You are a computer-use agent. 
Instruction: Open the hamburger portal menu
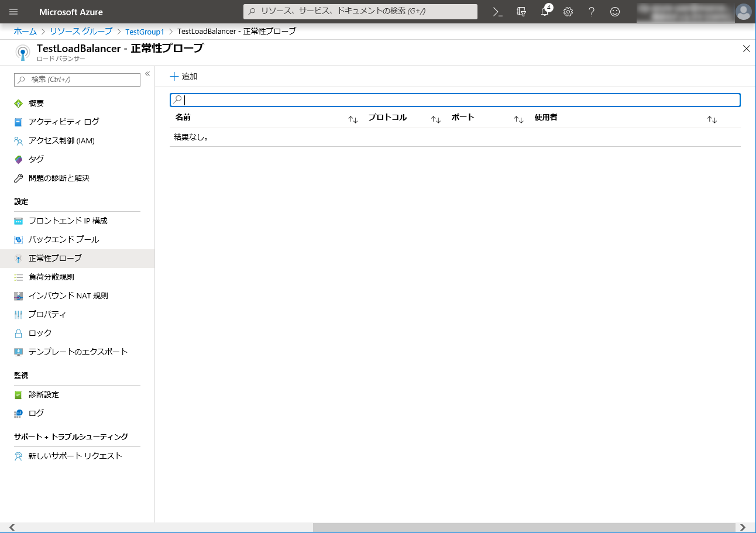(14, 12)
